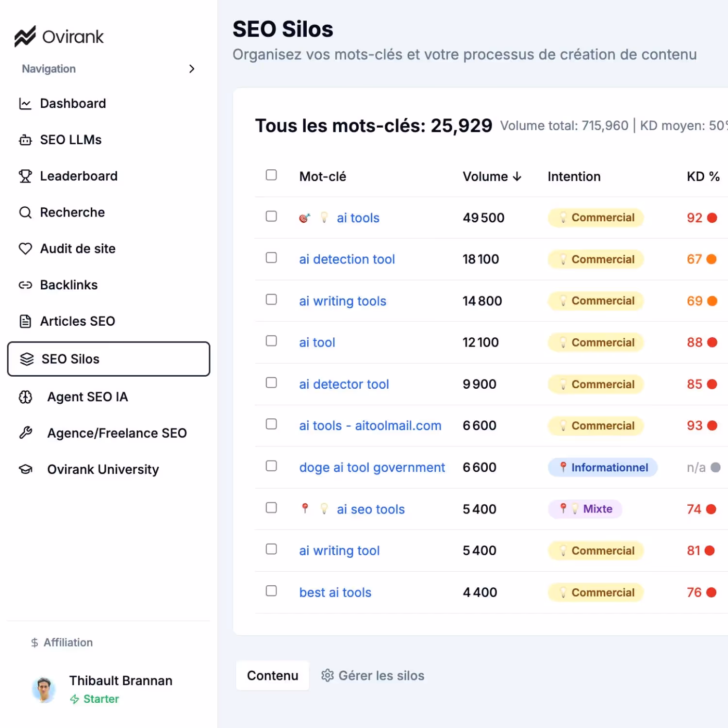This screenshot has height=728, width=728.
Task: Click the Ovirank logo icon
Action: pyautogui.click(x=25, y=36)
